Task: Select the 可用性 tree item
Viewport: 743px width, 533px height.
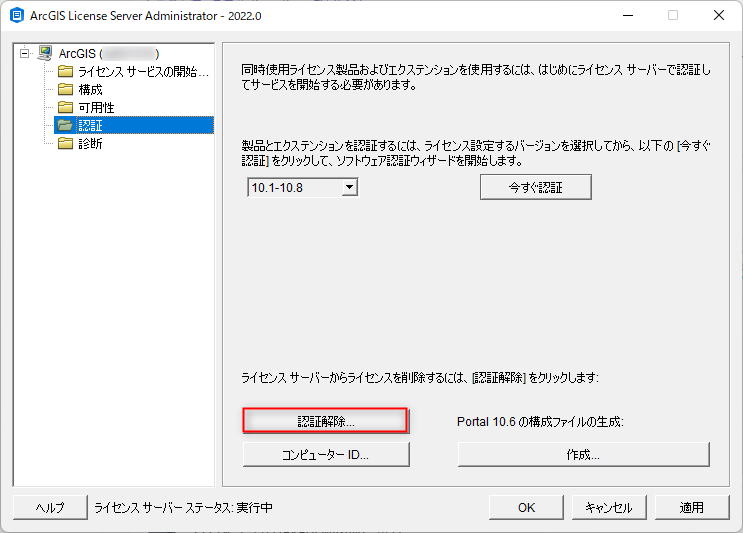Action: [x=96, y=108]
